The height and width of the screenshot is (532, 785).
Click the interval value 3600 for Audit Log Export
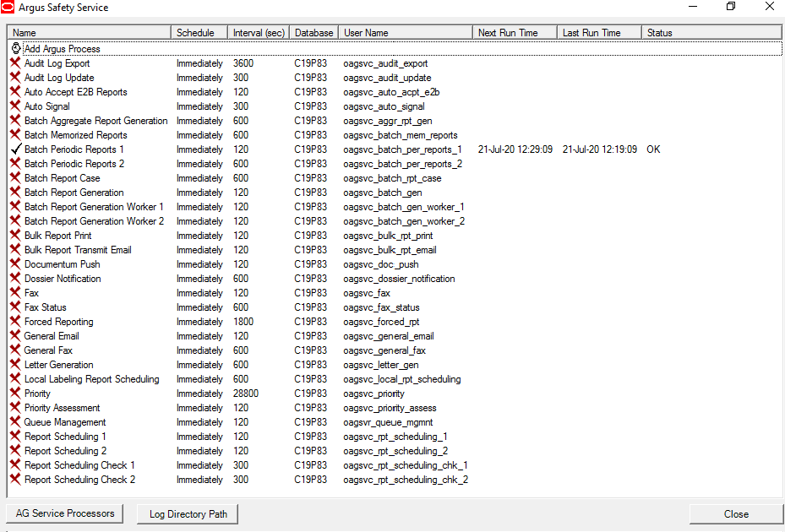click(x=243, y=63)
